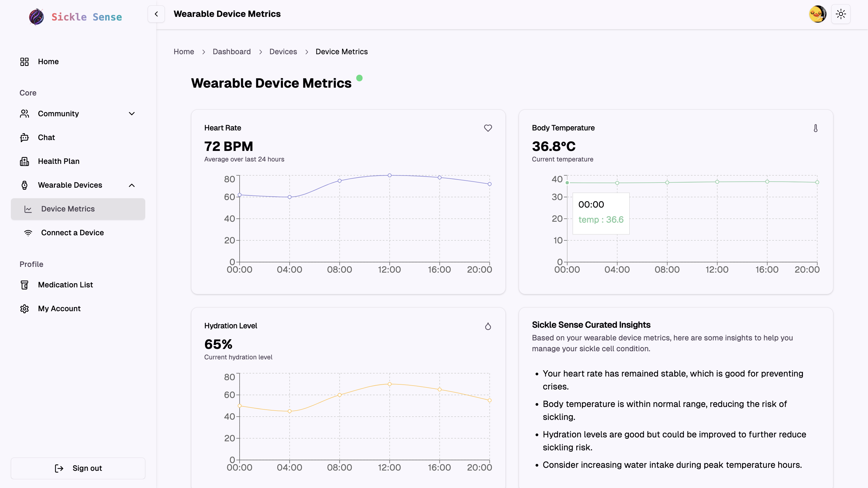The height and width of the screenshot is (488, 868).
Task: Click the Chat bot icon in sidebar
Action: tap(24, 137)
